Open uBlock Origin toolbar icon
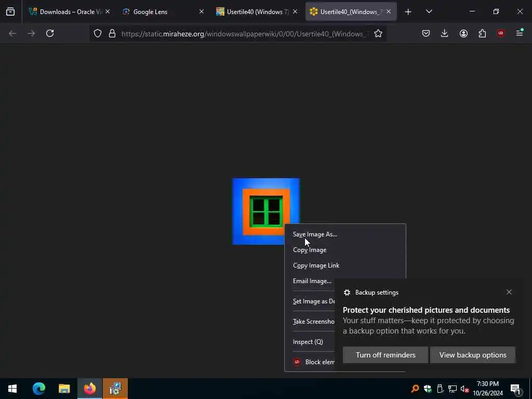532x399 pixels. tap(501, 33)
